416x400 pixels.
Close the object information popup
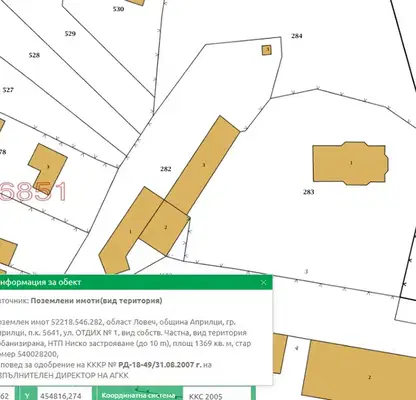tap(263, 283)
